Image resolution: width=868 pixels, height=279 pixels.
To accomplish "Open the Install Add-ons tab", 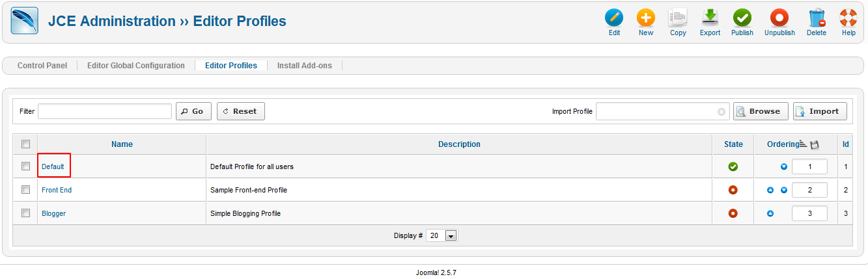I will 304,66.
